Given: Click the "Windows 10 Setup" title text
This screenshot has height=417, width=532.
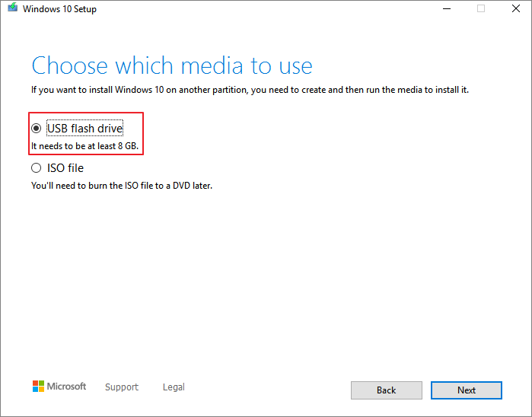Looking at the screenshot, I should tap(59, 9).
